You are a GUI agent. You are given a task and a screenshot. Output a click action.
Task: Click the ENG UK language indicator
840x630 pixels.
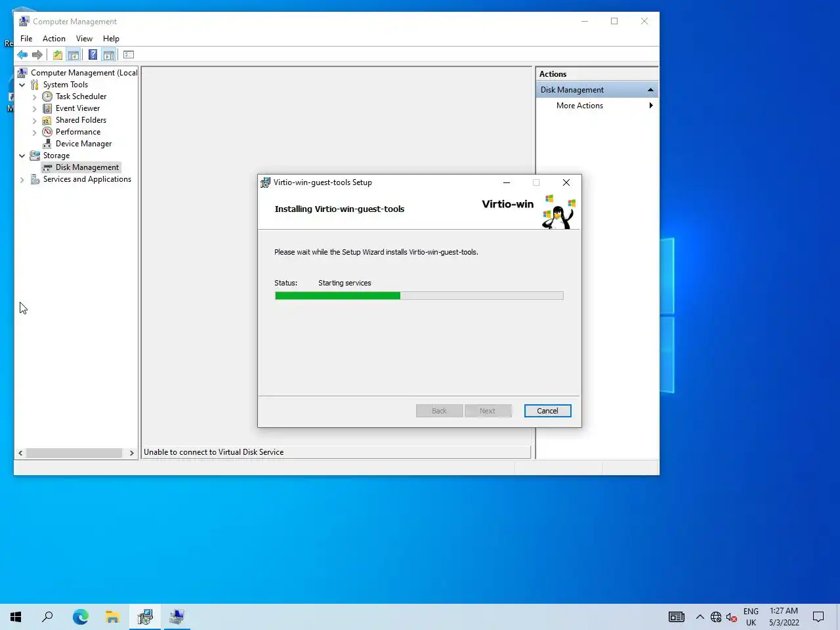[x=751, y=617]
